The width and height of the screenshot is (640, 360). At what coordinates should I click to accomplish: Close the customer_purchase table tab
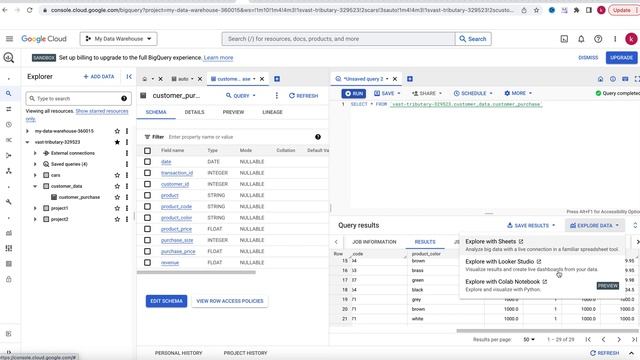(x=262, y=79)
